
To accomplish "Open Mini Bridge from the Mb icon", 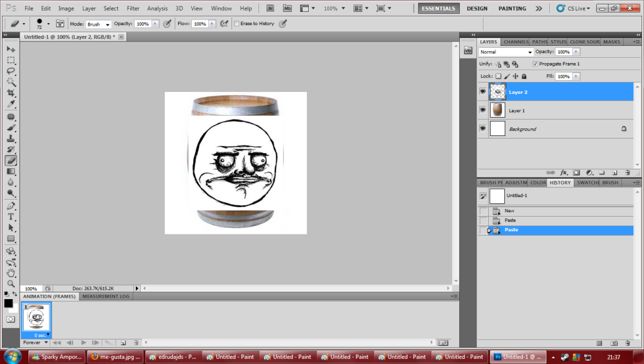I will (x=287, y=8).
